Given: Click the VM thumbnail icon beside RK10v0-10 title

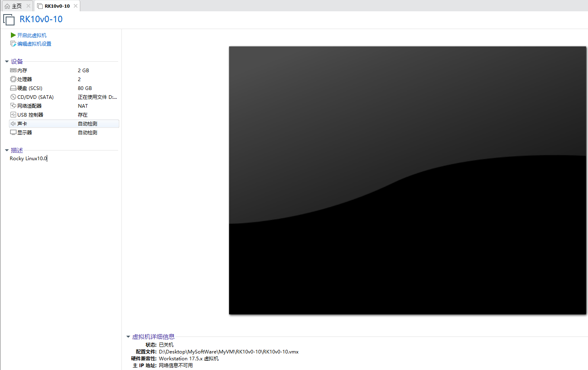Looking at the screenshot, I should click(8, 19).
